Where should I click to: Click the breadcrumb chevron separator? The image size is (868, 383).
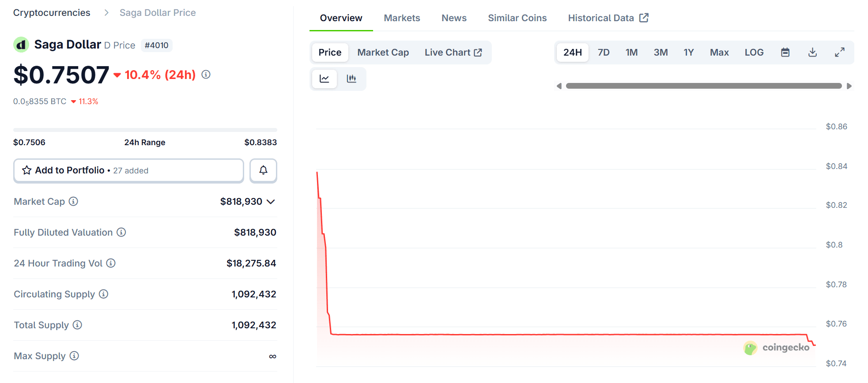click(106, 13)
